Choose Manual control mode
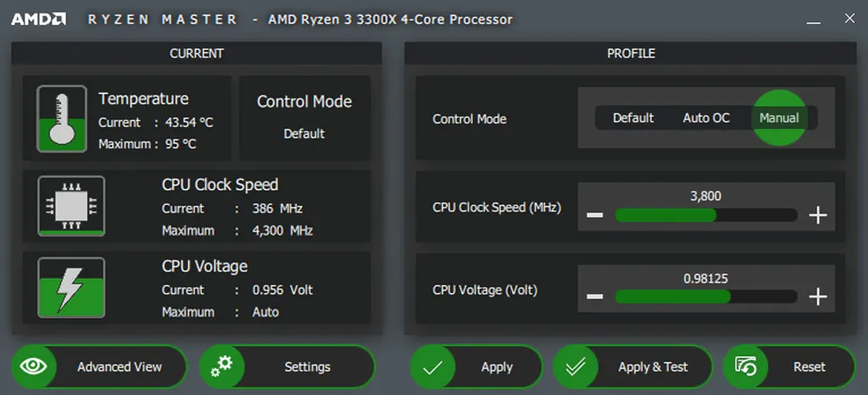868x395 pixels. tap(779, 118)
